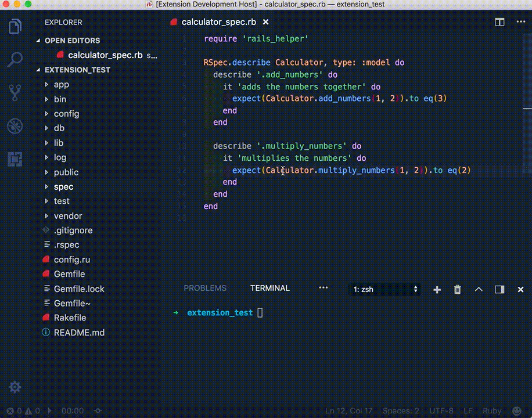Switch to the PROBLEMS tab
532x418 pixels.
(x=205, y=288)
